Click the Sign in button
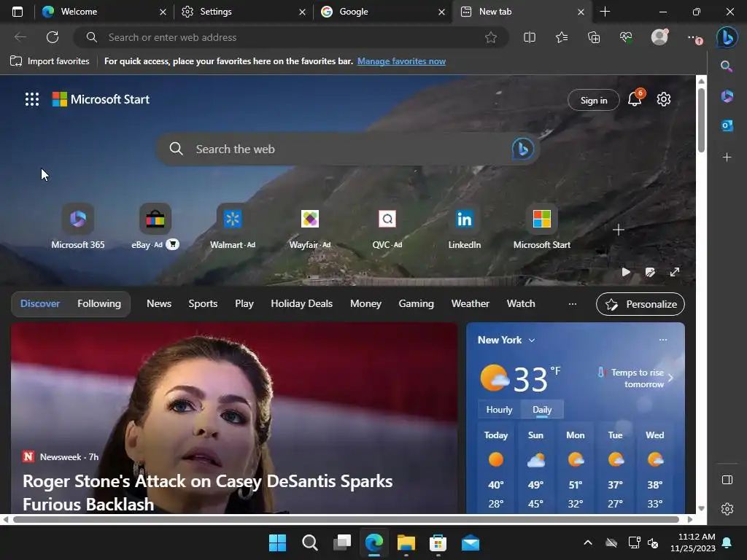The image size is (747, 560). pos(594,100)
